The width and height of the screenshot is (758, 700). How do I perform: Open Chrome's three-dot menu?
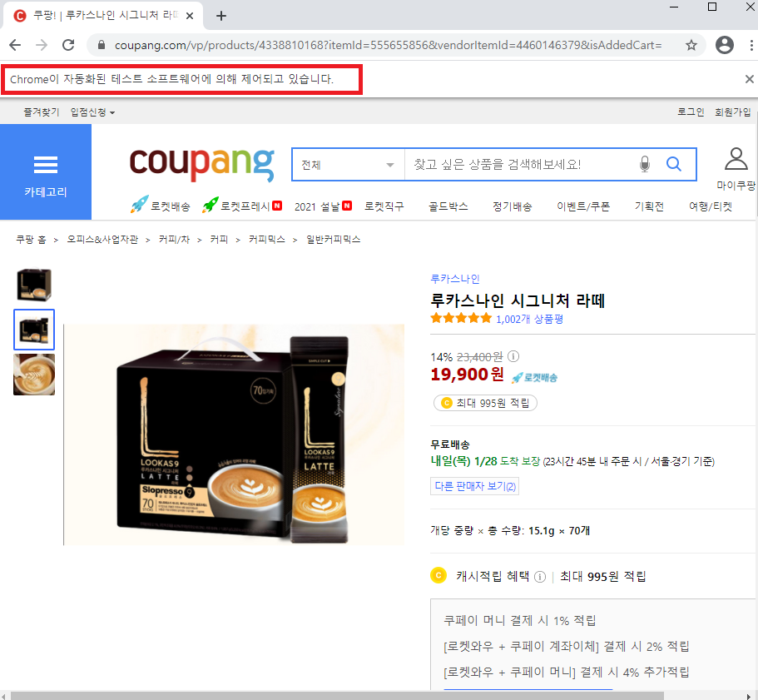(751, 45)
